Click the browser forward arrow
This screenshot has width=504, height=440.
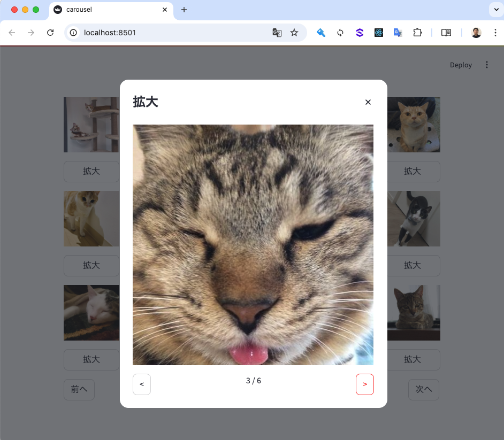[31, 33]
